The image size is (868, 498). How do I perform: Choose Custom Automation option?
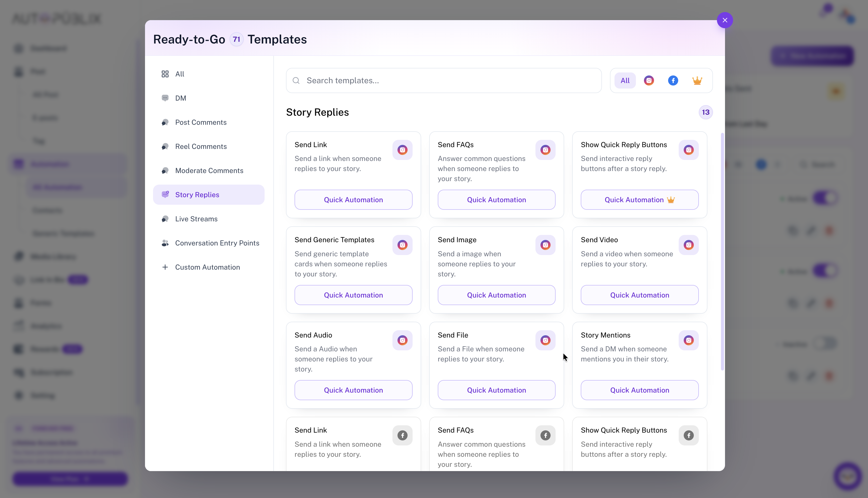tap(208, 267)
